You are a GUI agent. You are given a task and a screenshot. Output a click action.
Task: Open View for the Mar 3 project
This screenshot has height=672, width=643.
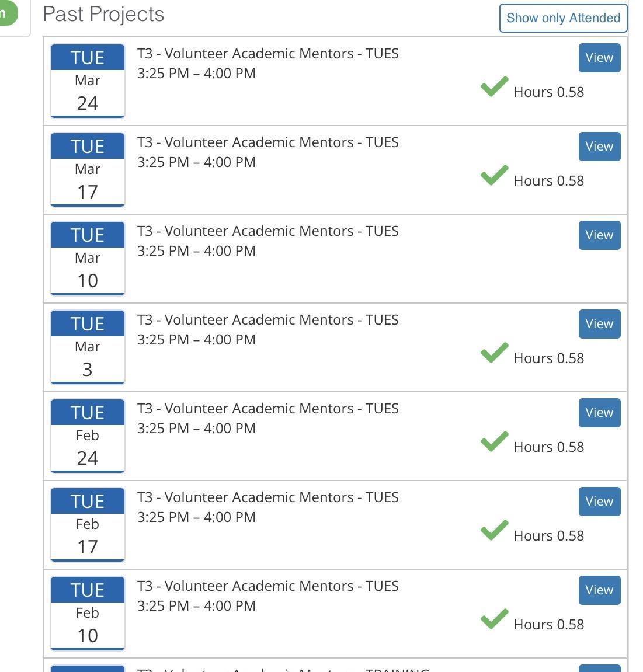[x=599, y=324]
